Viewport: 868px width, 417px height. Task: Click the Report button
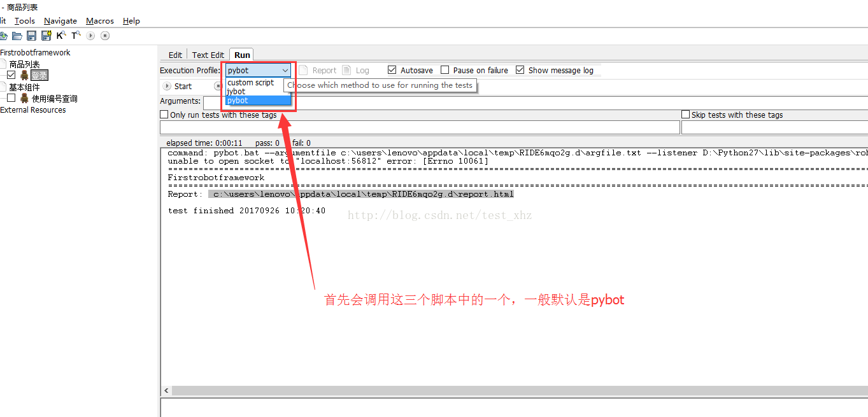318,71
